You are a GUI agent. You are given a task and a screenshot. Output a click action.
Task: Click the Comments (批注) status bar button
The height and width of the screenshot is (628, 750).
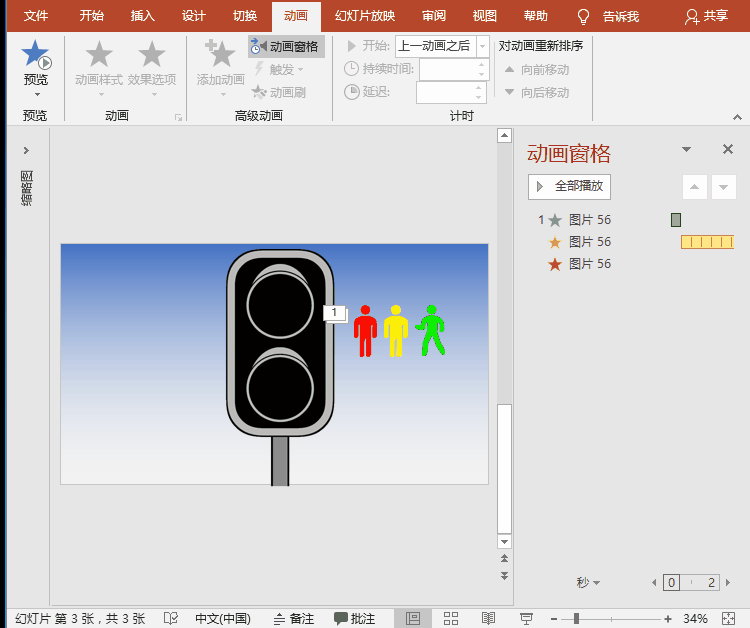click(x=355, y=619)
